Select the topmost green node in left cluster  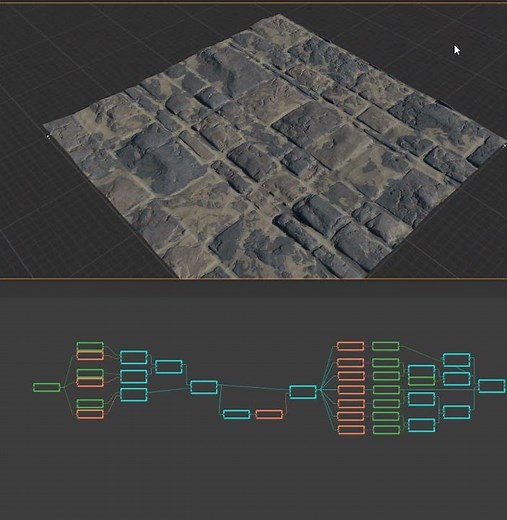click(x=90, y=346)
